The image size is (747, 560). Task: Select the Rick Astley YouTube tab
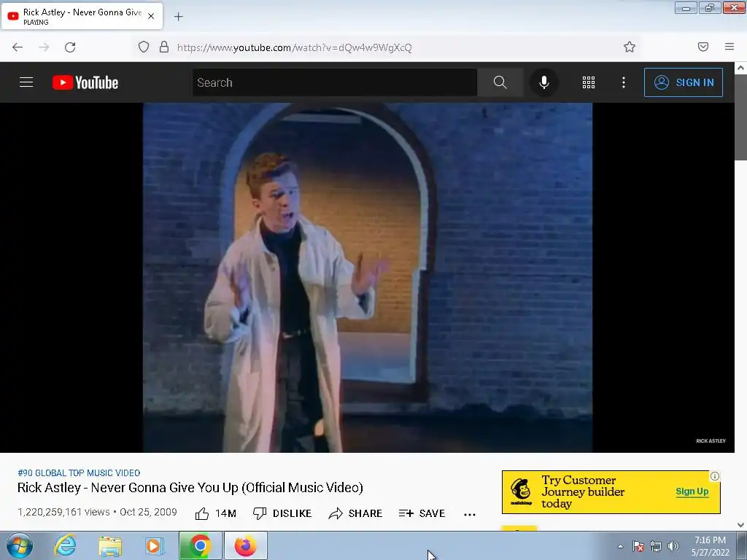(x=82, y=16)
